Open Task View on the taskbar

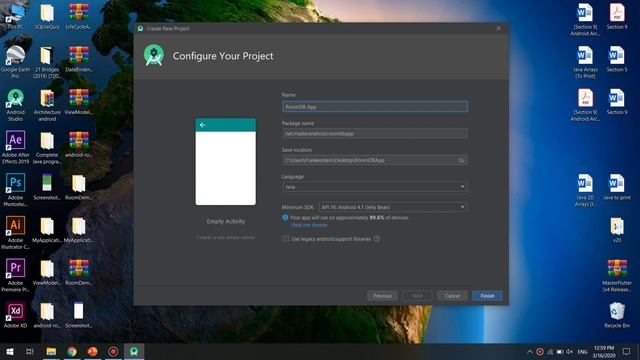30,351
